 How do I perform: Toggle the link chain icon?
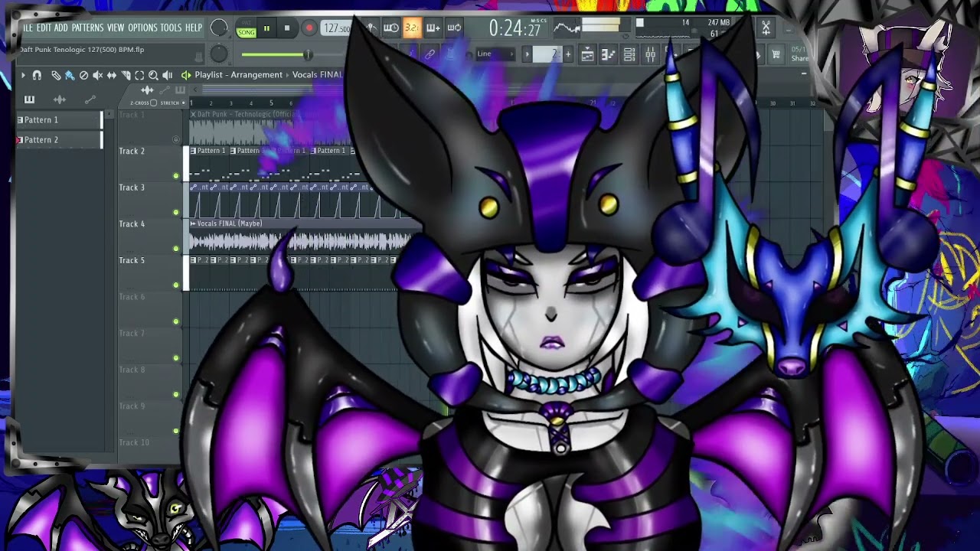coord(430,54)
